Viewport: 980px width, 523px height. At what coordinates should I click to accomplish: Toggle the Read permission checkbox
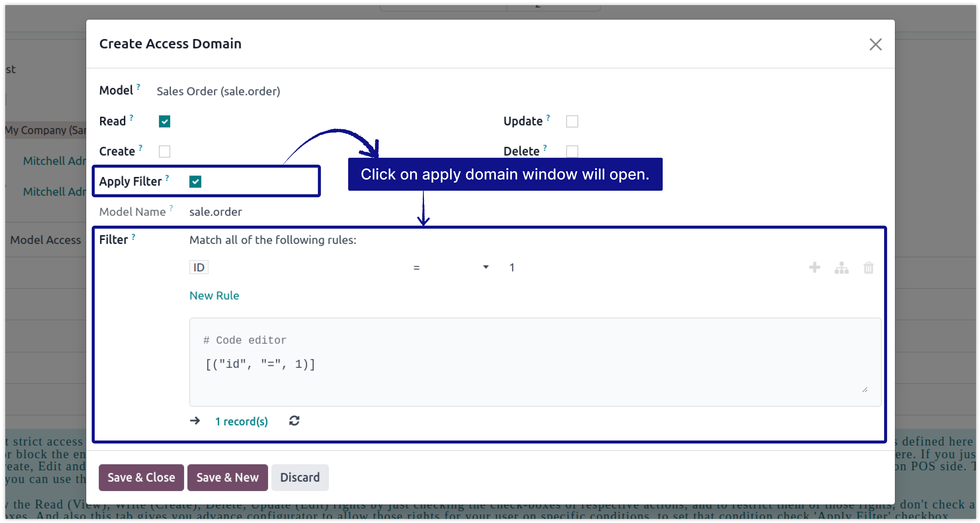click(164, 121)
